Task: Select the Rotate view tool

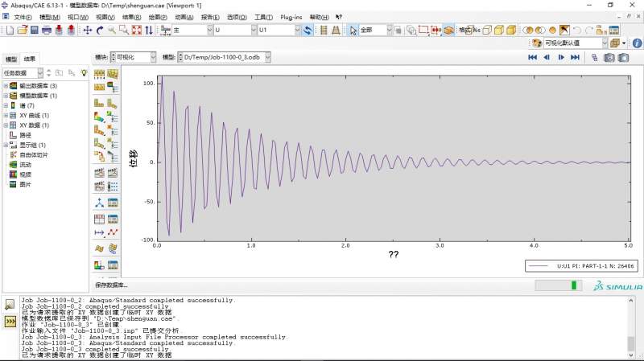Action: 100,30
